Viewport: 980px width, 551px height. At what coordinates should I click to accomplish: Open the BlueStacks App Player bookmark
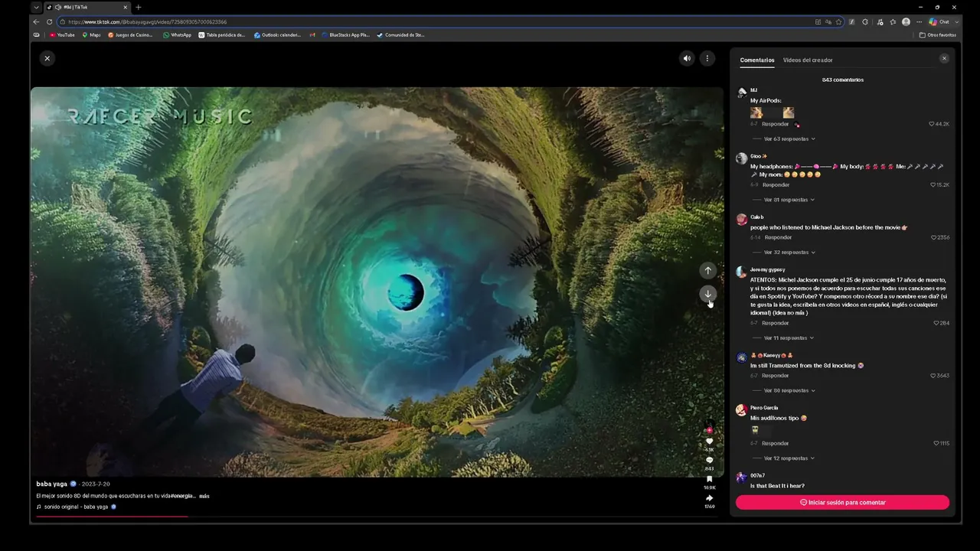pyautogui.click(x=346, y=34)
